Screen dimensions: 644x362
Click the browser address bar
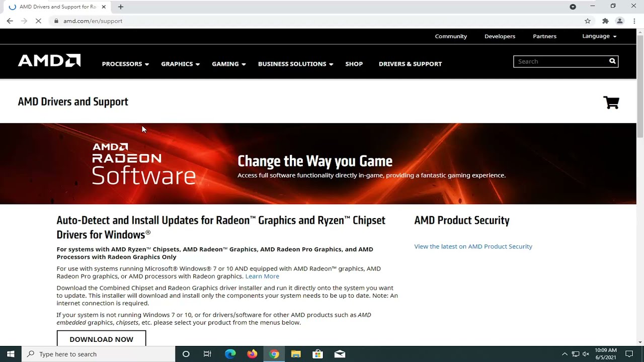tap(317, 21)
